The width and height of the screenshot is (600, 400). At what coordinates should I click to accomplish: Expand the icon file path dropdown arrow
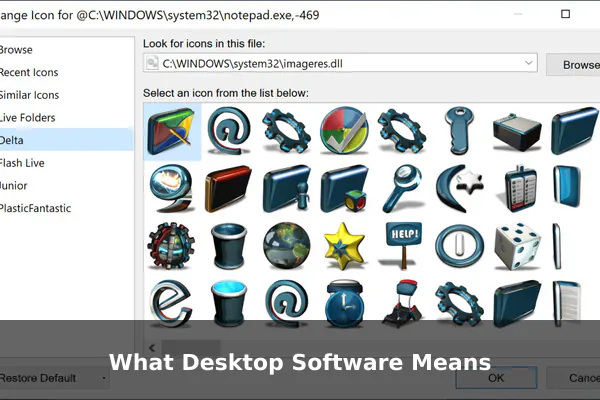point(528,63)
